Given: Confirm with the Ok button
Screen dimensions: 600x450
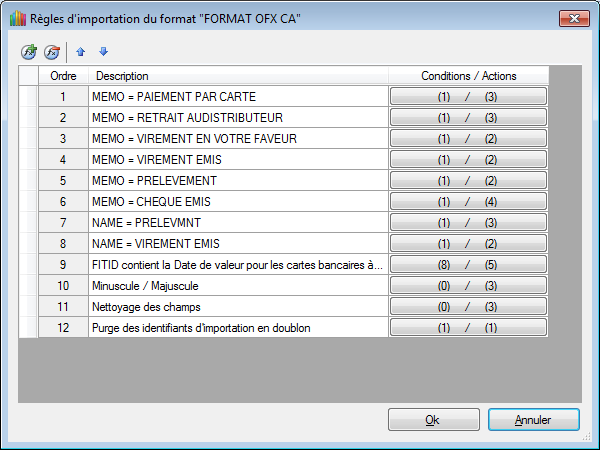Looking at the screenshot, I should (x=433, y=420).
